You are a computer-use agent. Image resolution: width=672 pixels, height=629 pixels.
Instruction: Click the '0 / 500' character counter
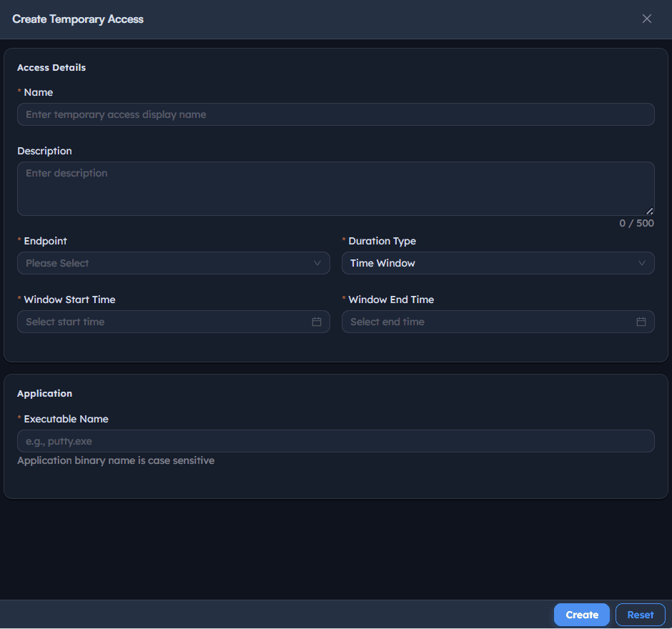(636, 223)
